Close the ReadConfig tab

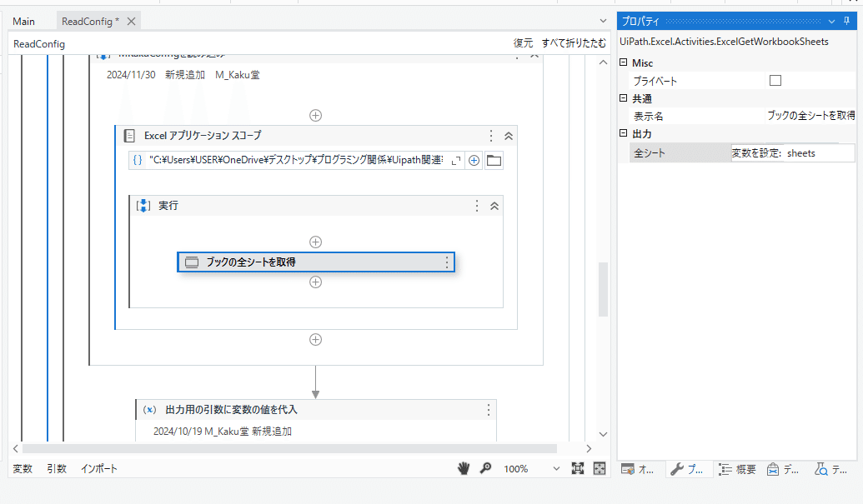click(131, 22)
